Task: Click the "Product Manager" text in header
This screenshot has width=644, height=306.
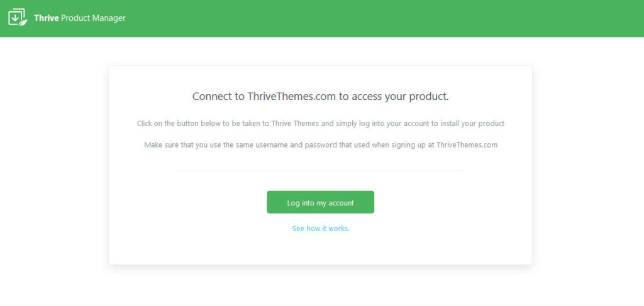Action: pyautogui.click(x=93, y=18)
